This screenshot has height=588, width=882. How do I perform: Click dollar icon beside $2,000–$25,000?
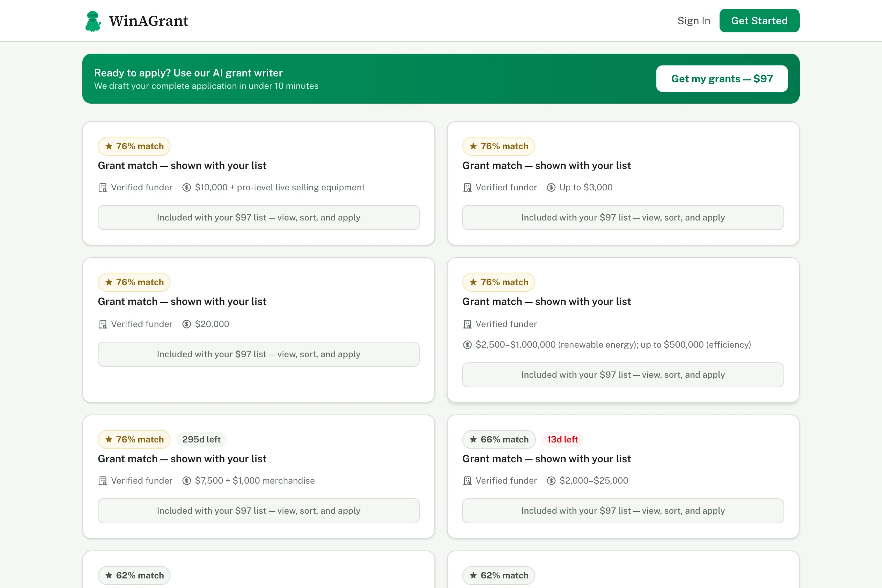click(551, 481)
